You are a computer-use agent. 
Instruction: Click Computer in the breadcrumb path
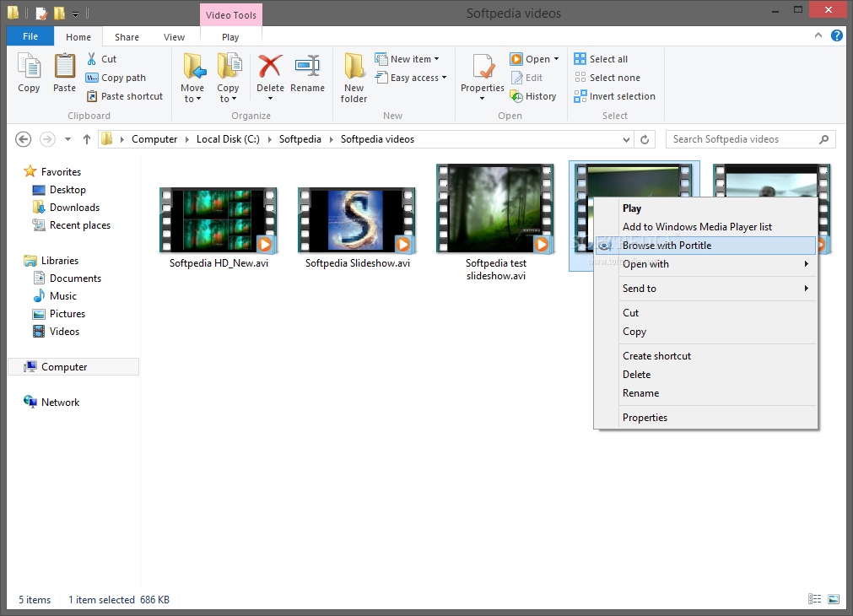click(154, 139)
